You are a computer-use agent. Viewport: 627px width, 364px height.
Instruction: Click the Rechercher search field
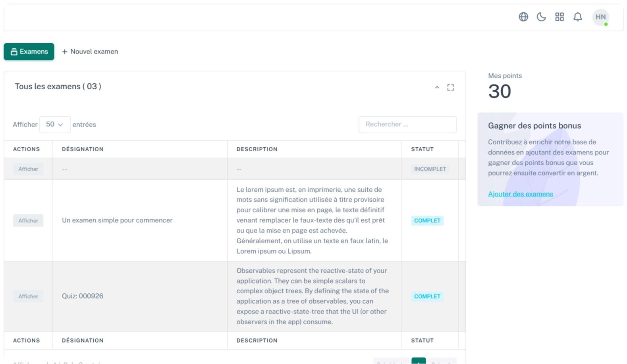tap(407, 124)
